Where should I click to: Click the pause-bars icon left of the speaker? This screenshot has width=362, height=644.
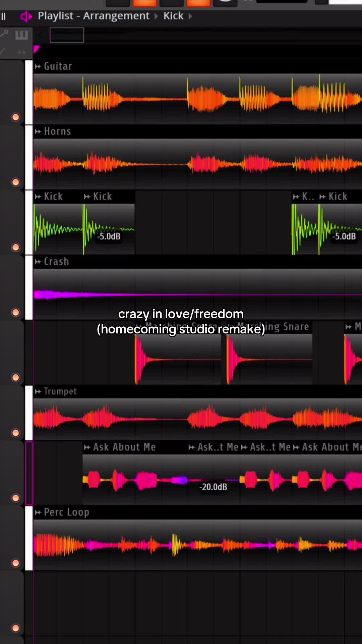3,16
